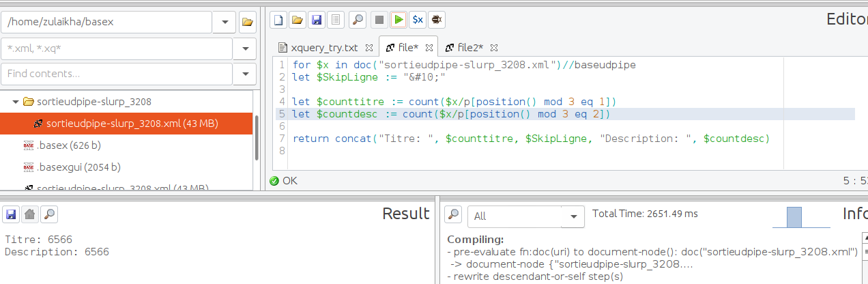Save the current editor file
Viewport: 868px width, 284px height.
click(316, 20)
